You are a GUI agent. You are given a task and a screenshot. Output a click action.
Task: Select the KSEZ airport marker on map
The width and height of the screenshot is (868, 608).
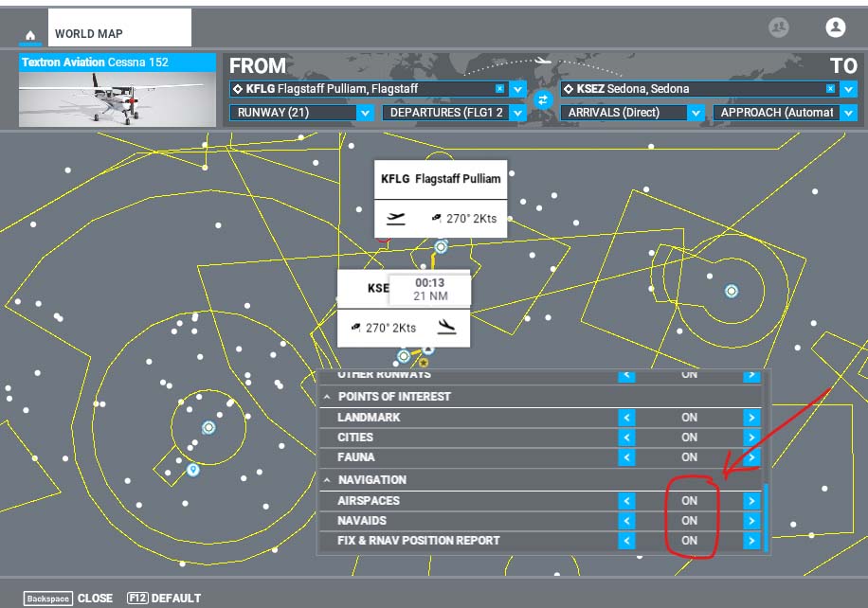click(404, 356)
